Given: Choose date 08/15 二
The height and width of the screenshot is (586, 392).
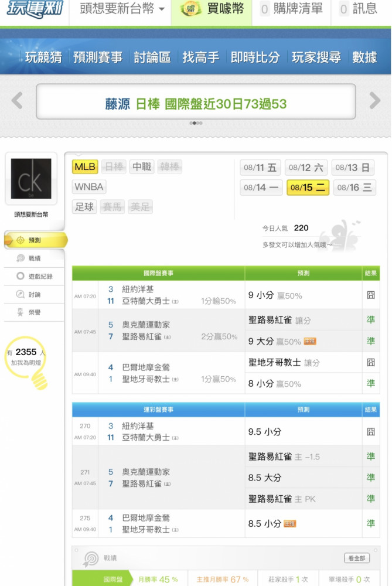Looking at the screenshot, I should point(308,188).
